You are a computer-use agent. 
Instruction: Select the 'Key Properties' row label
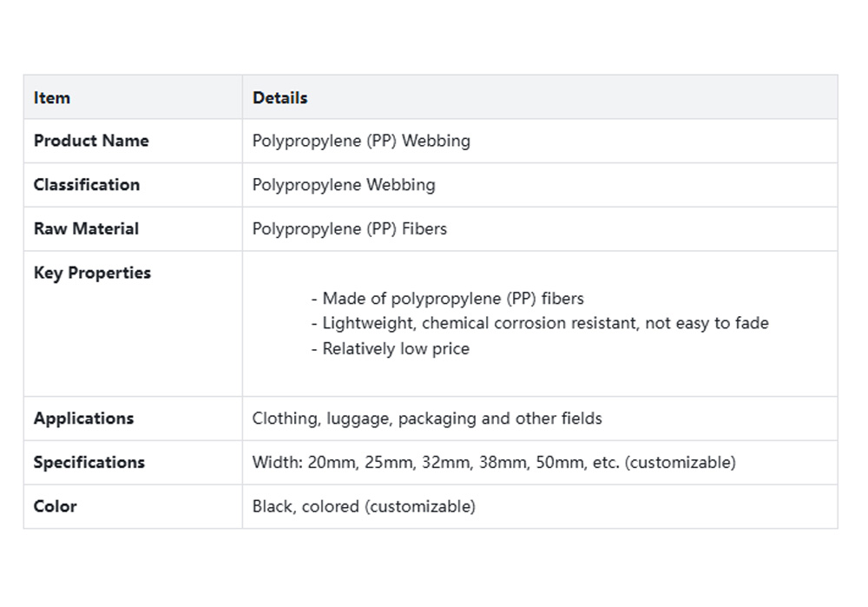(x=92, y=273)
